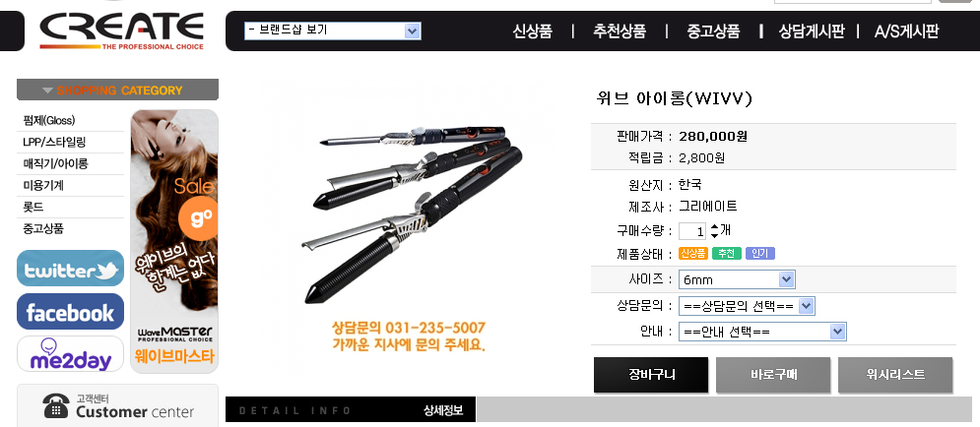Go to the 신상품 menu
This screenshot has width=980, height=427.
[x=533, y=31]
